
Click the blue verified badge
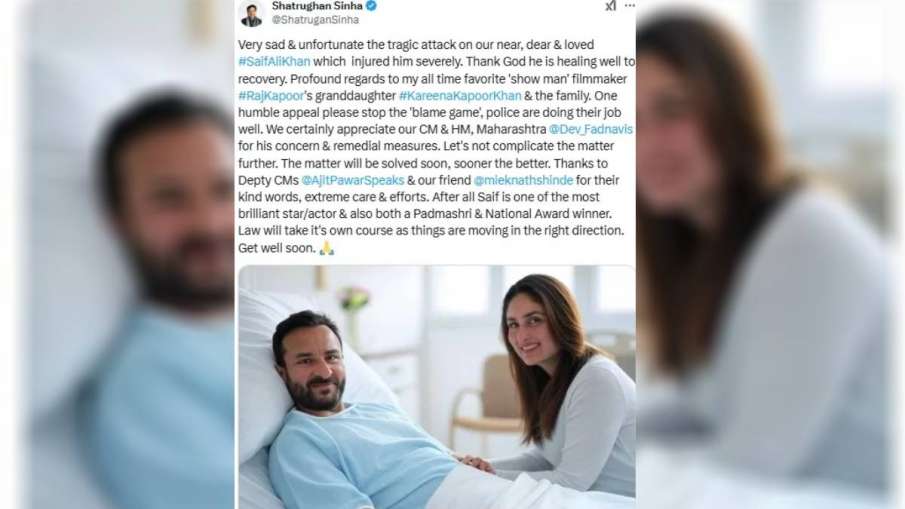372,6
